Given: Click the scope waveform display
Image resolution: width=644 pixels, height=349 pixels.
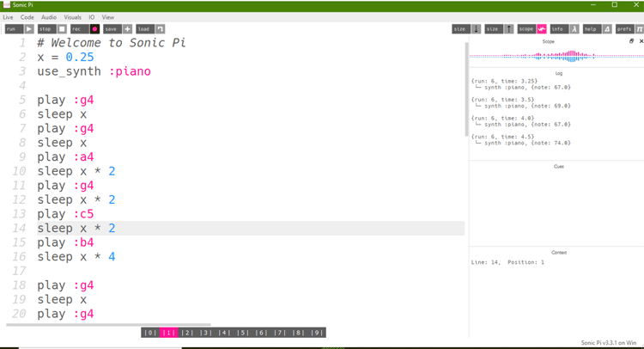Looking at the screenshot, I should [x=556, y=56].
